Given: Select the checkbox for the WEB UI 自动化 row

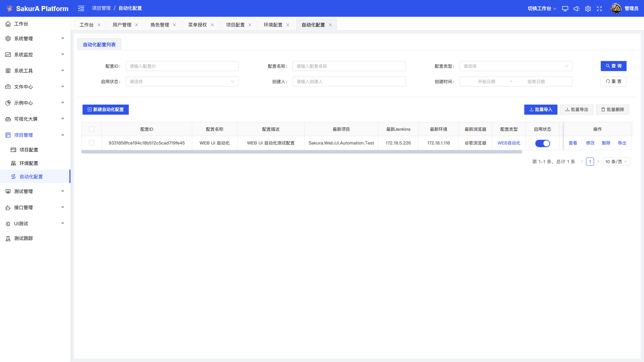Looking at the screenshot, I should pyautogui.click(x=92, y=143).
